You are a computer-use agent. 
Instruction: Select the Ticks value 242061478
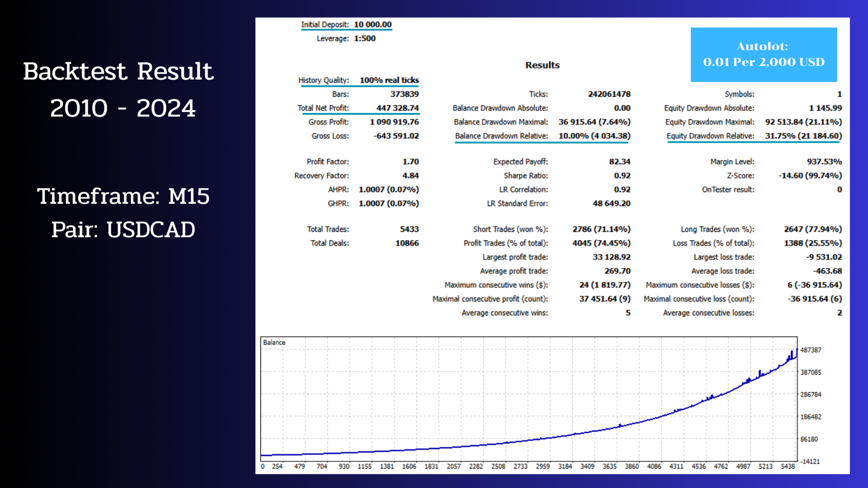(x=609, y=94)
